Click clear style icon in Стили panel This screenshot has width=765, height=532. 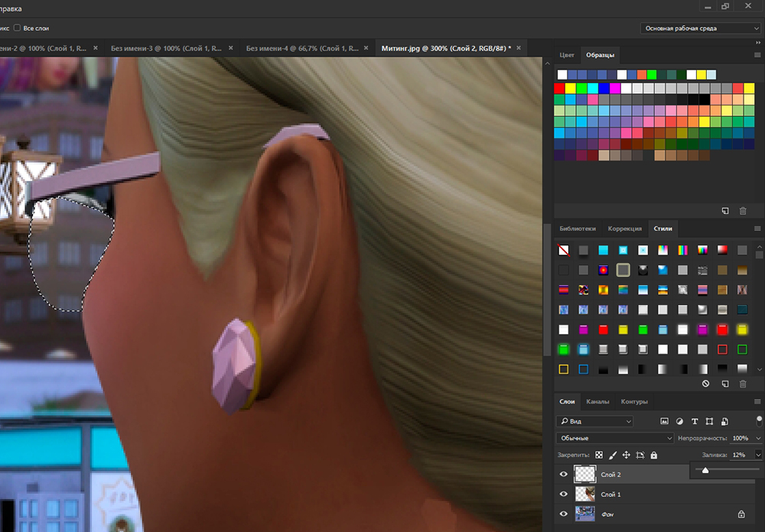coord(705,383)
